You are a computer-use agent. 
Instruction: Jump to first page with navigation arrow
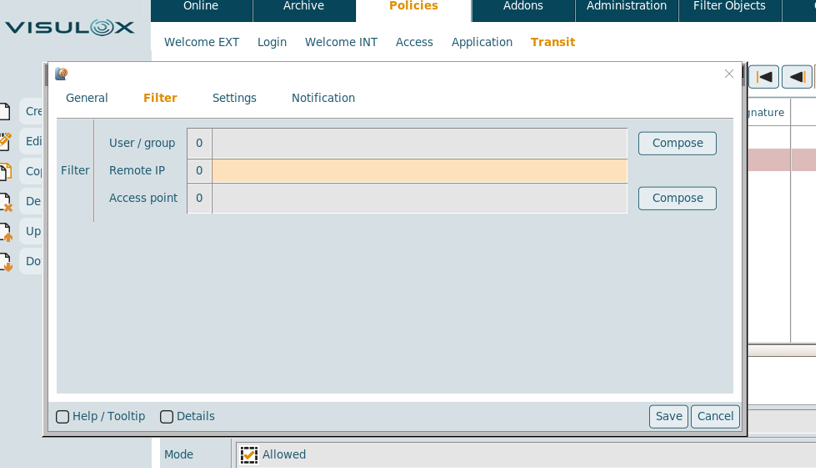(x=763, y=77)
